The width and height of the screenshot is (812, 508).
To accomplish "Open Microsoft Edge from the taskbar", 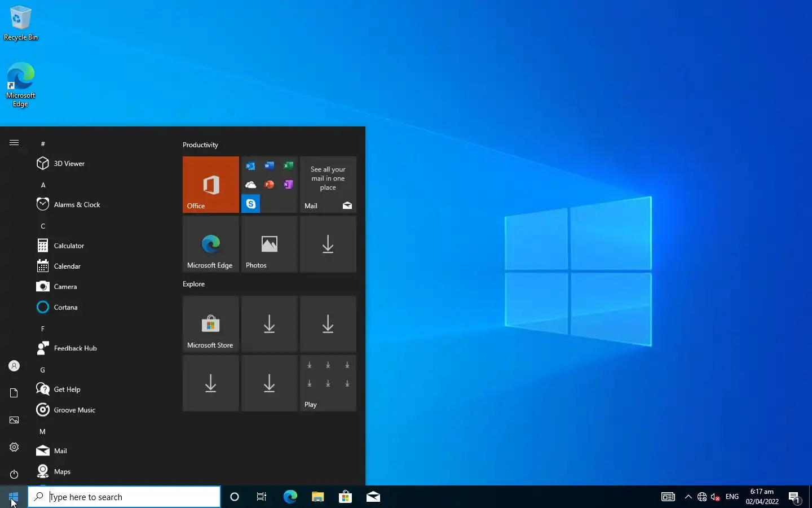I will coord(290,497).
